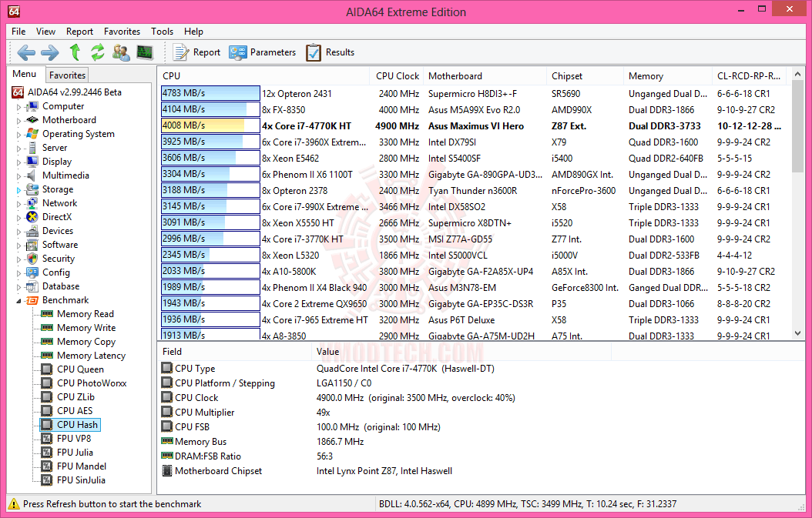Open the Tools menu
Screen dimensions: 812x518
tap(162, 31)
